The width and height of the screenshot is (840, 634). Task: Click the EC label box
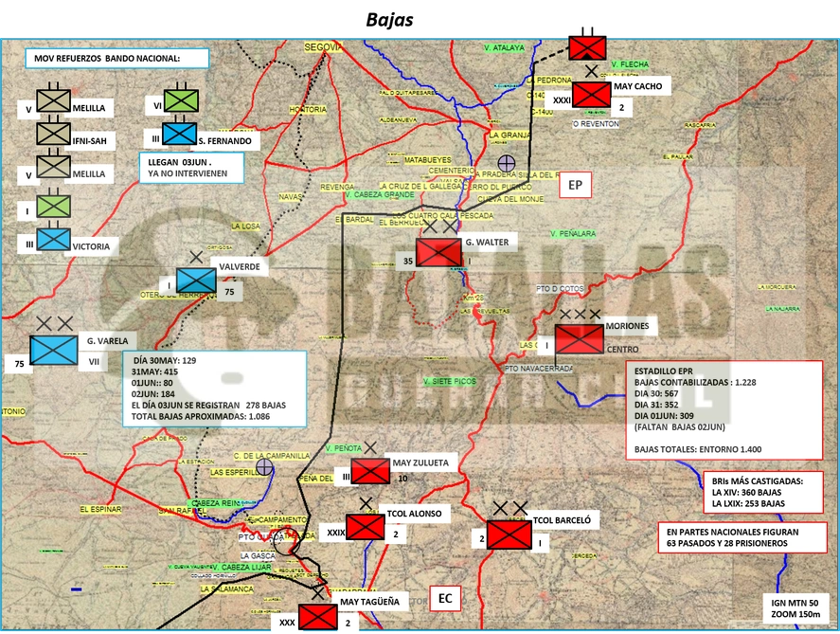pyautogui.click(x=445, y=598)
